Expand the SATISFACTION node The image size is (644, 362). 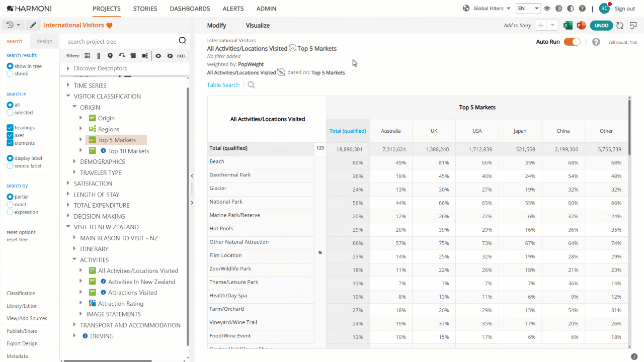coord(68,184)
